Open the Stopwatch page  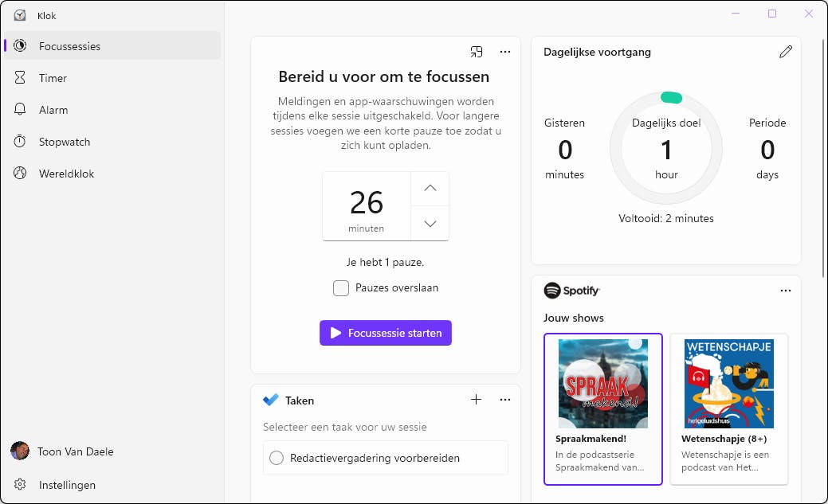(x=112, y=142)
